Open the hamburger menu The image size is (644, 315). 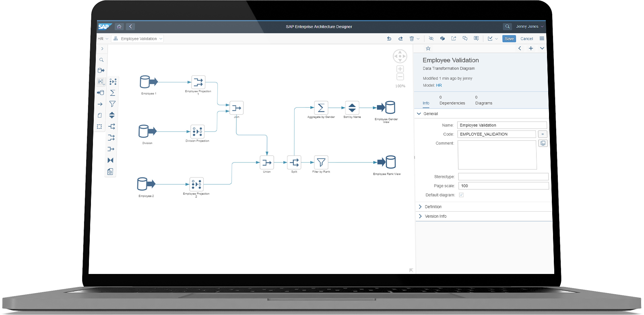click(542, 39)
